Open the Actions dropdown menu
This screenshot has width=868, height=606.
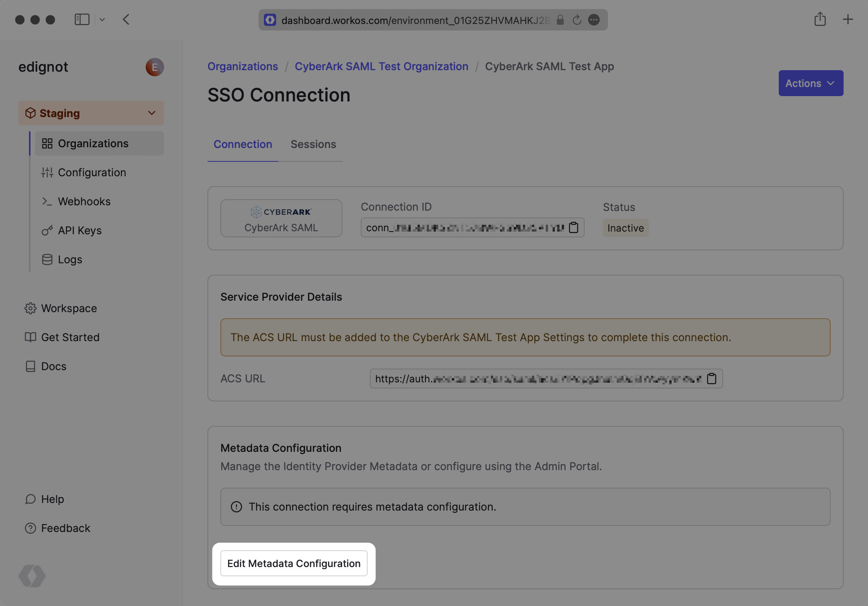coord(811,83)
